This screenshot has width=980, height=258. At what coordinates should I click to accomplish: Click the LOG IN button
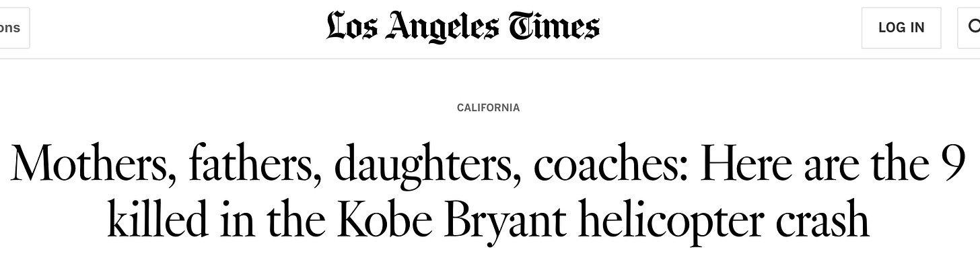pyautogui.click(x=901, y=28)
